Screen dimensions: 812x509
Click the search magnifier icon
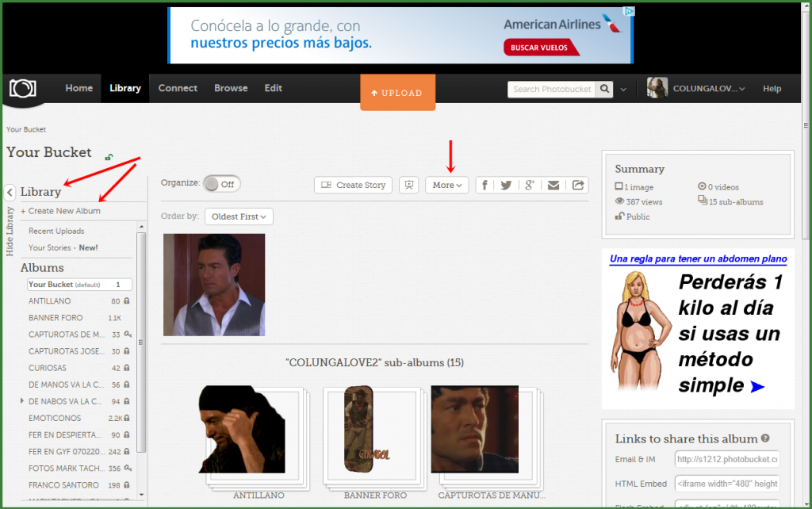click(x=605, y=89)
